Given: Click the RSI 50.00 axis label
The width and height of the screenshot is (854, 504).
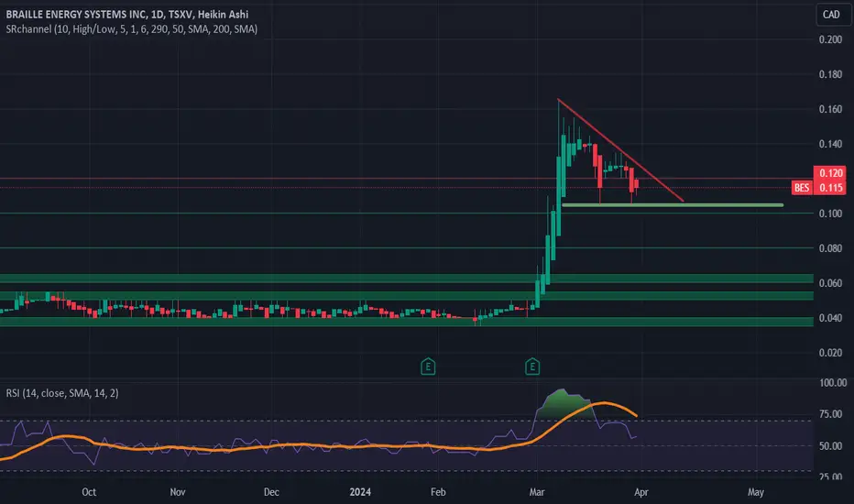Looking at the screenshot, I should pyautogui.click(x=830, y=446).
